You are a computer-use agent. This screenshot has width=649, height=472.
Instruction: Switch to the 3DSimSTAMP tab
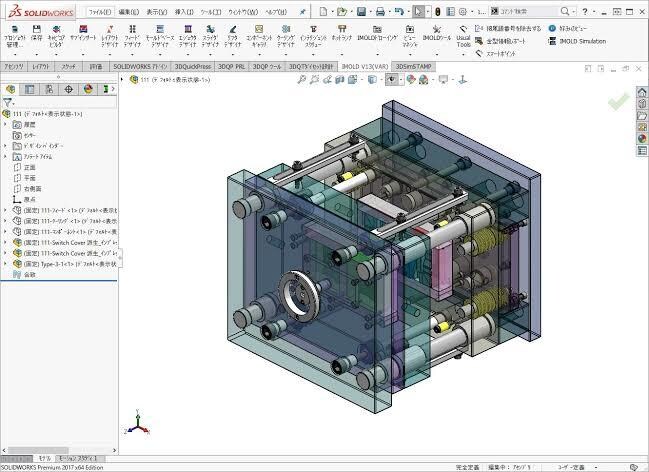point(413,66)
